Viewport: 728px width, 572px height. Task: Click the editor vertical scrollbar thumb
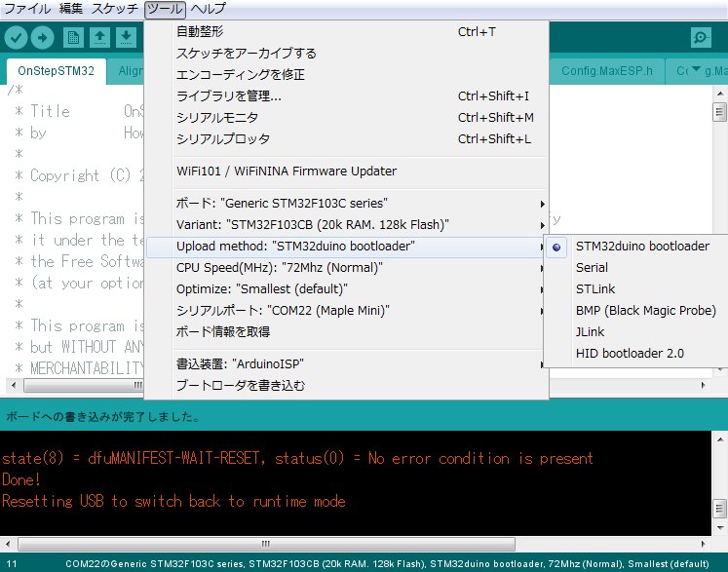pos(719,111)
